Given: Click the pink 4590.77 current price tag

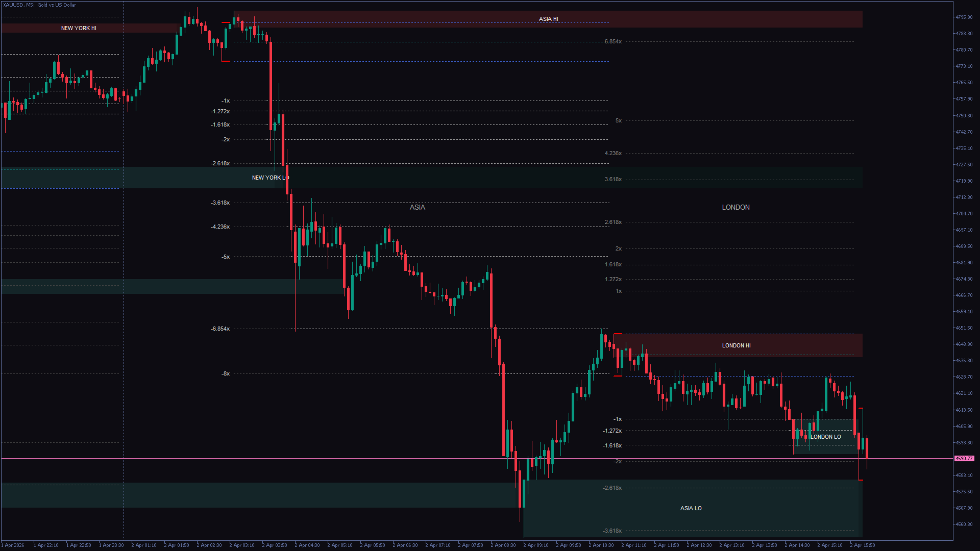Looking at the screenshot, I should [x=964, y=459].
